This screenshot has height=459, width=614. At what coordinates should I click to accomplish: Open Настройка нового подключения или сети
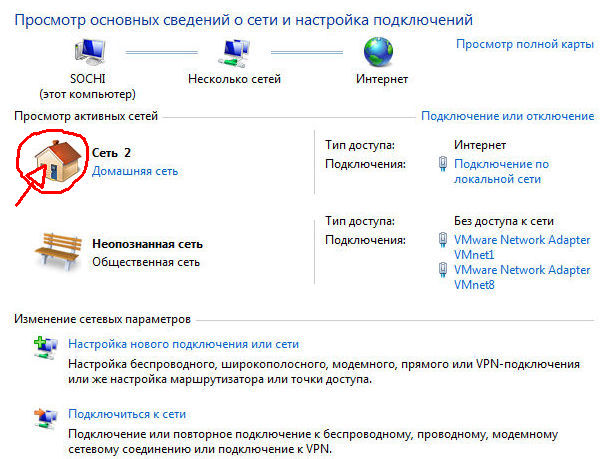pos(184,344)
